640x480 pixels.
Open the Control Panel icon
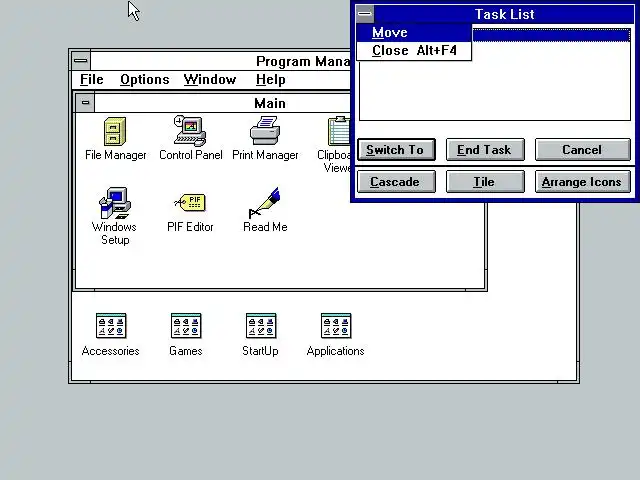(x=190, y=131)
